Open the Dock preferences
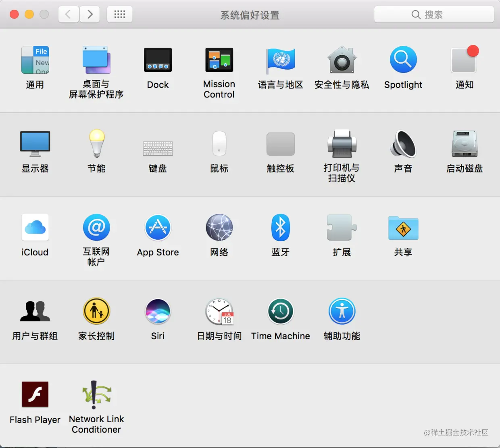The height and width of the screenshot is (448, 500). (158, 60)
